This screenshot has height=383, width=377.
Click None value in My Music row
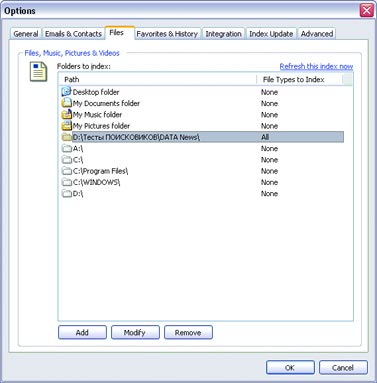click(x=269, y=115)
